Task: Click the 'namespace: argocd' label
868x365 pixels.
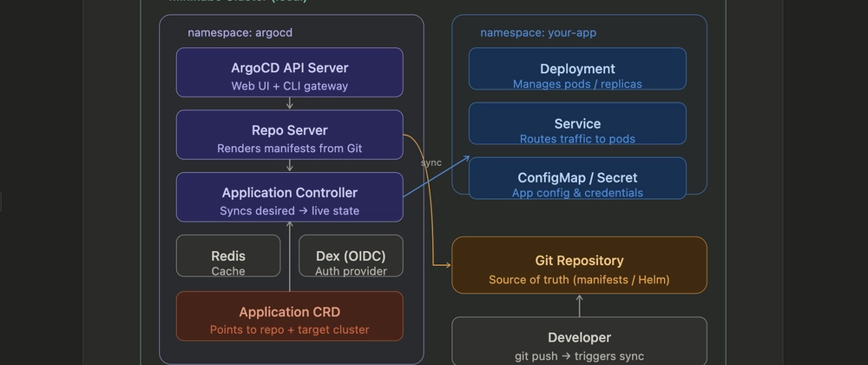Action: tap(240, 33)
